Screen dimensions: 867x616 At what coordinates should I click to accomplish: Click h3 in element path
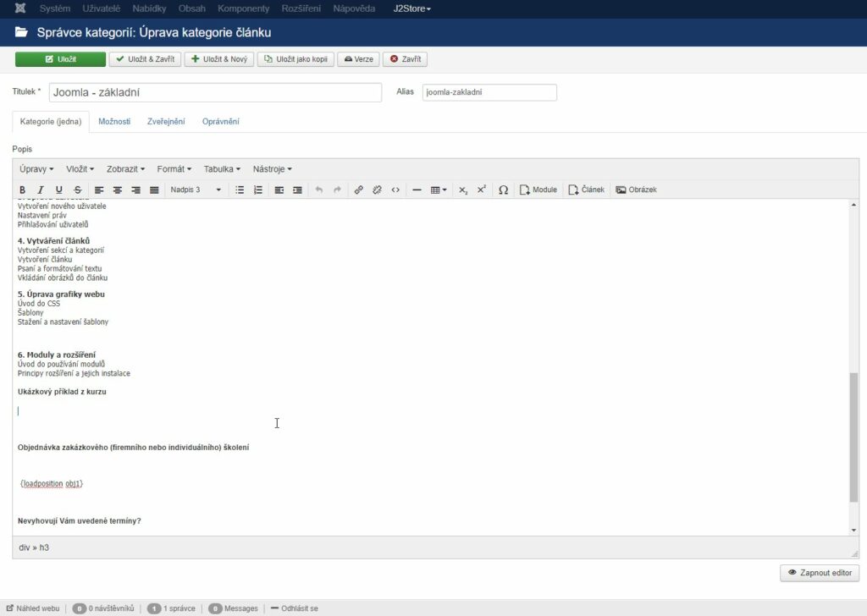(x=44, y=547)
